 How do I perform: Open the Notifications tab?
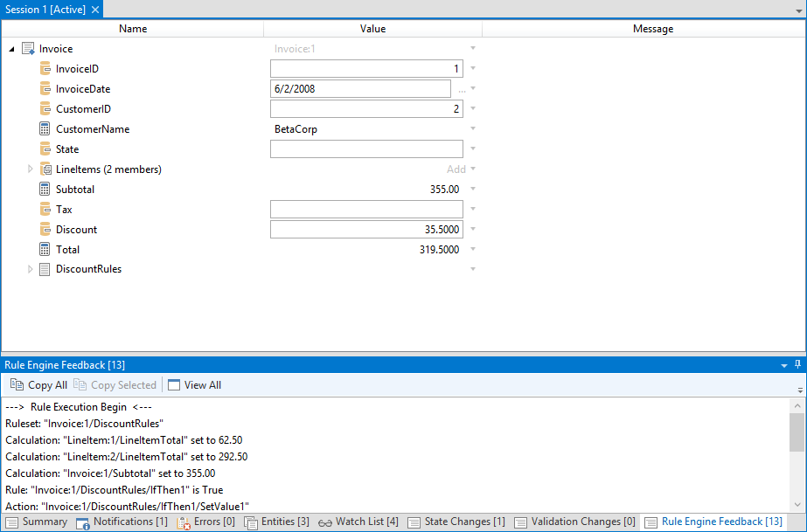click(122, 522)
